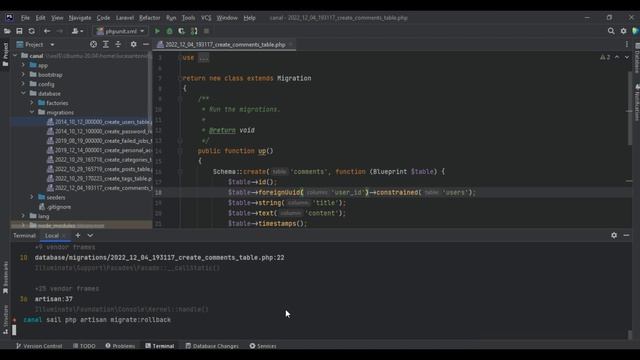Open the Refactor menu
Viewport: 640px width, 360px height.
150,18
